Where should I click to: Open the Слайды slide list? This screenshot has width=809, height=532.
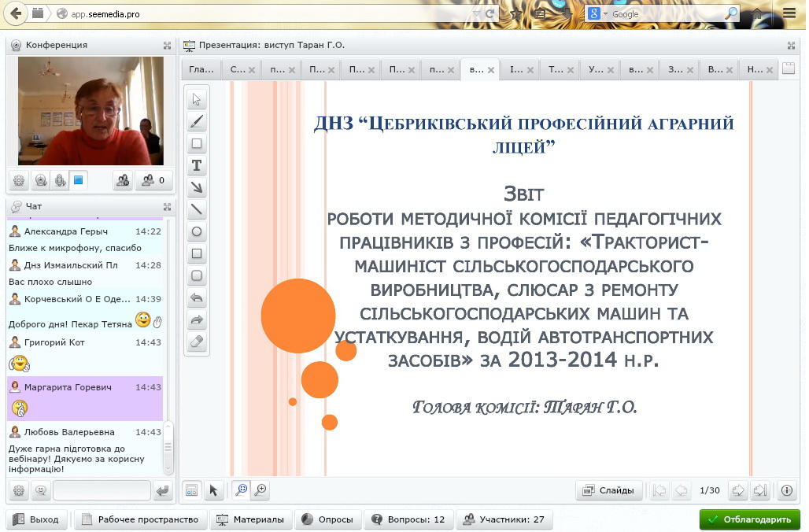tap(609, 490)
